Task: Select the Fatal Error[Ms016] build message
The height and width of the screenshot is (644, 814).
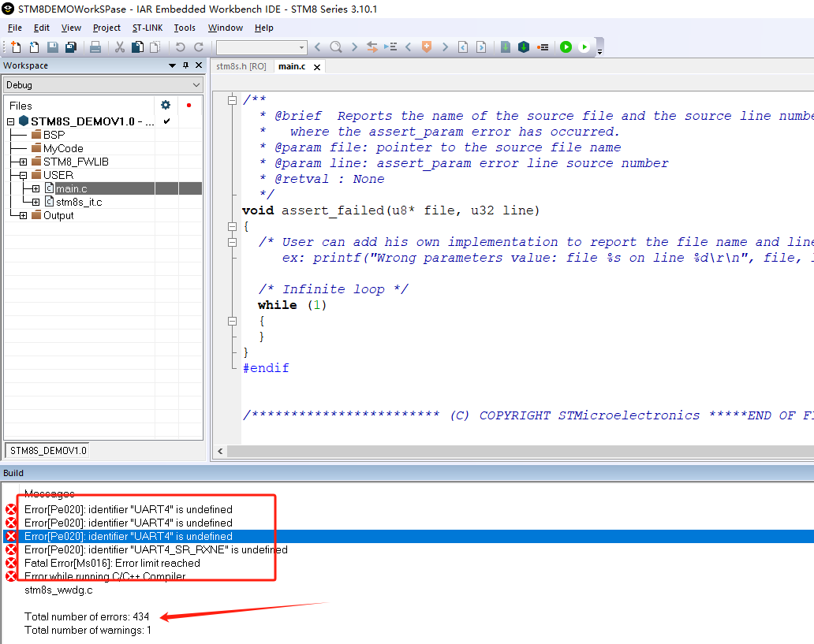Action: (x=112, y=564)
